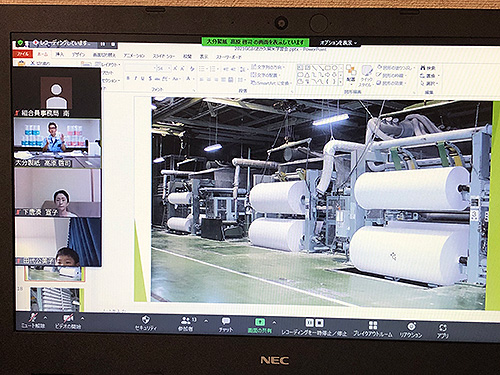Start video using the camera icon
Viewport: 500px width, 375px height.
68,318
